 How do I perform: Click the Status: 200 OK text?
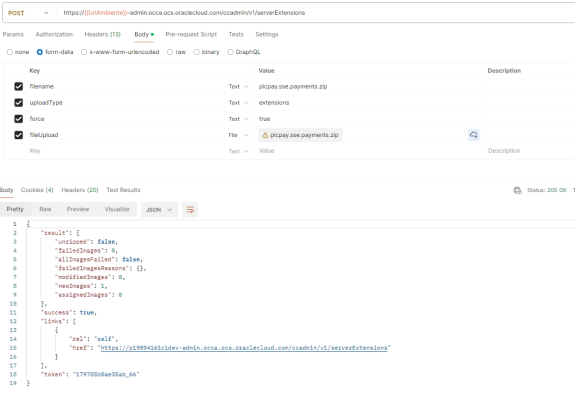(x=547, y=190)
